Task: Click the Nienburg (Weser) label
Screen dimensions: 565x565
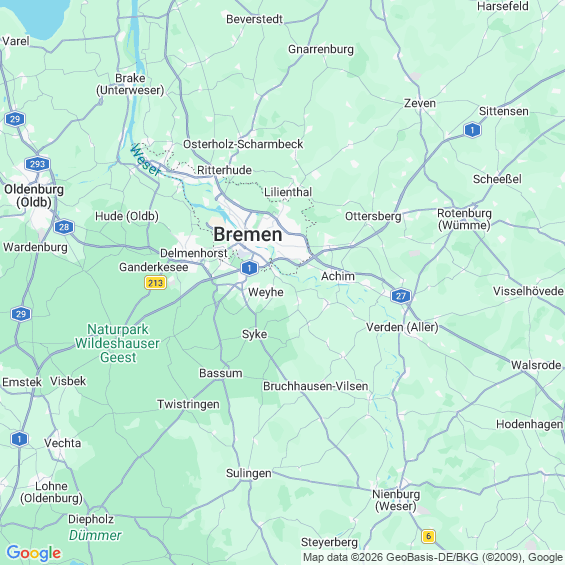Action: tap(396, 500)
